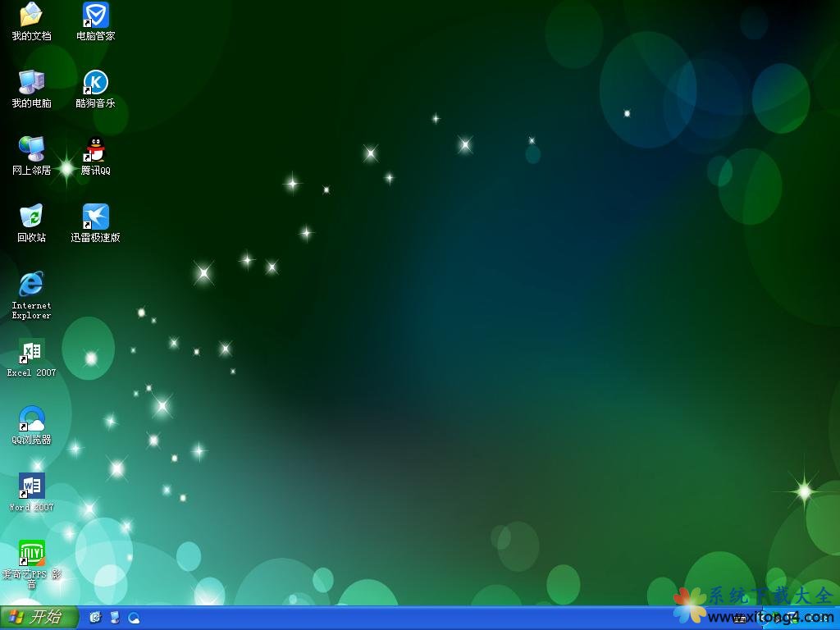Open QQ浏览器 desktop shortcut
Image resolution: width=840 pixels, height=630 pixels.
click(x=31, y=418)
